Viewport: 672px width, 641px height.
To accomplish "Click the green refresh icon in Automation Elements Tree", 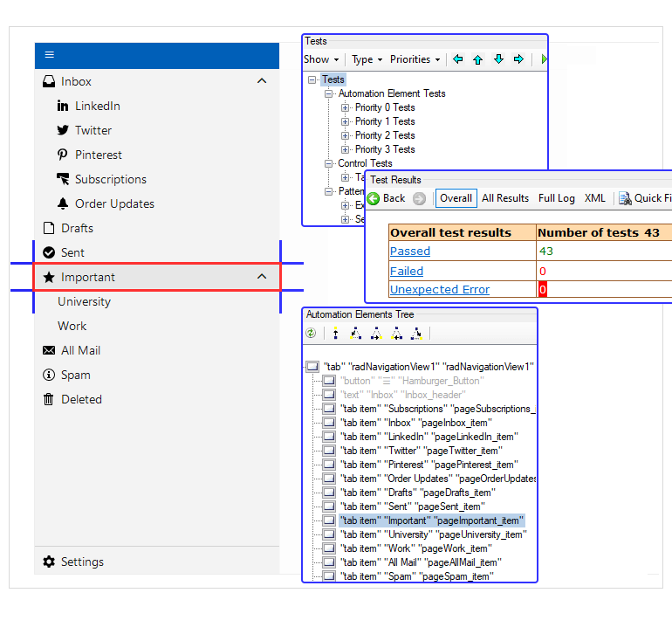I will click(x=311, y=333).
